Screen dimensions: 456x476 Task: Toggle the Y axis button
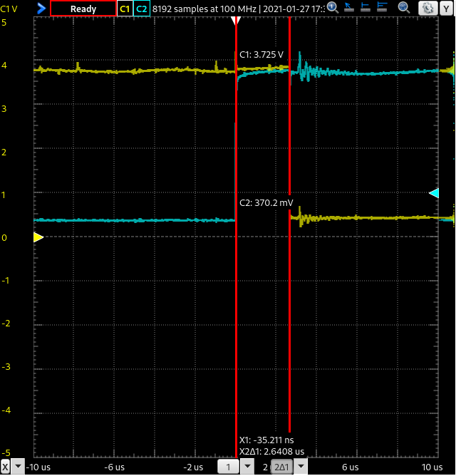(x=447, y=9)
